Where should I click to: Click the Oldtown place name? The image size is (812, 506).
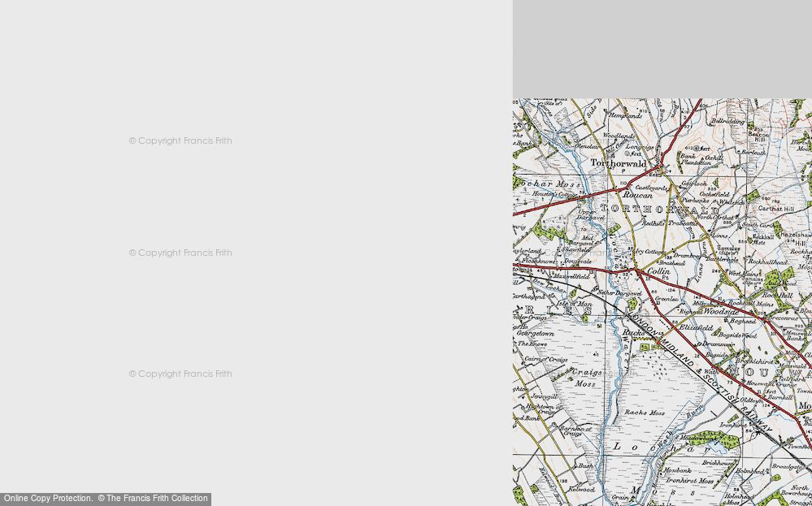(750, 400)
